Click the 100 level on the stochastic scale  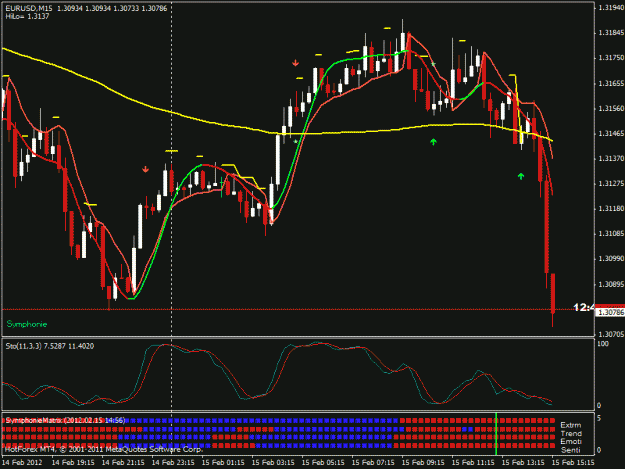603,344
